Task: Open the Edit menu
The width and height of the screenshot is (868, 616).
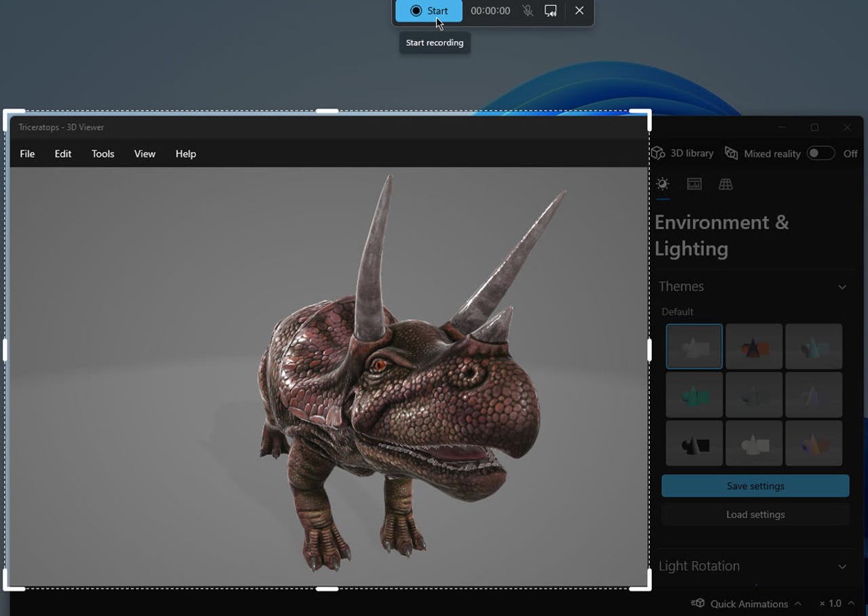Action: (x=63, y=154)
